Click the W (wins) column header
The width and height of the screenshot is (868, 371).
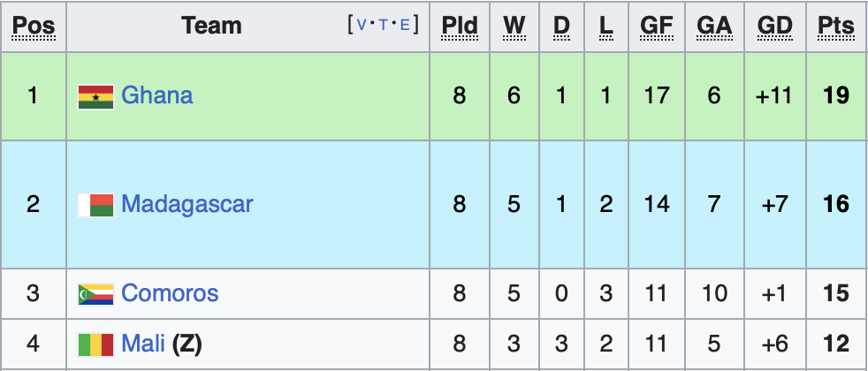tap(514, 26)
